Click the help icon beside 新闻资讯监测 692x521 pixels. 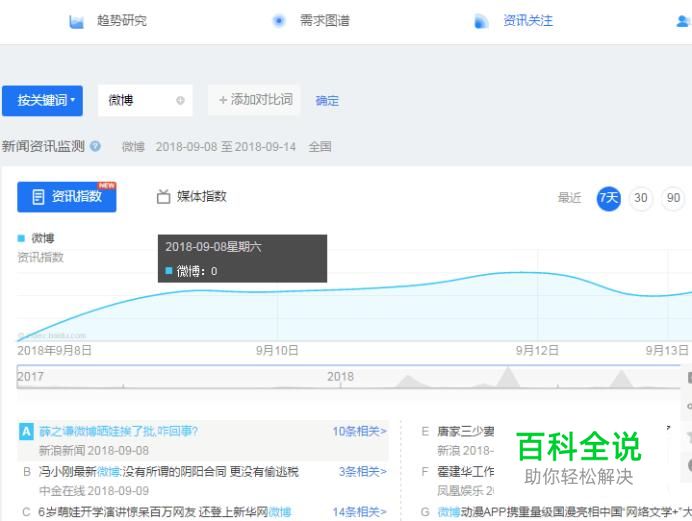pyautogui.click(x=95, y=146)
